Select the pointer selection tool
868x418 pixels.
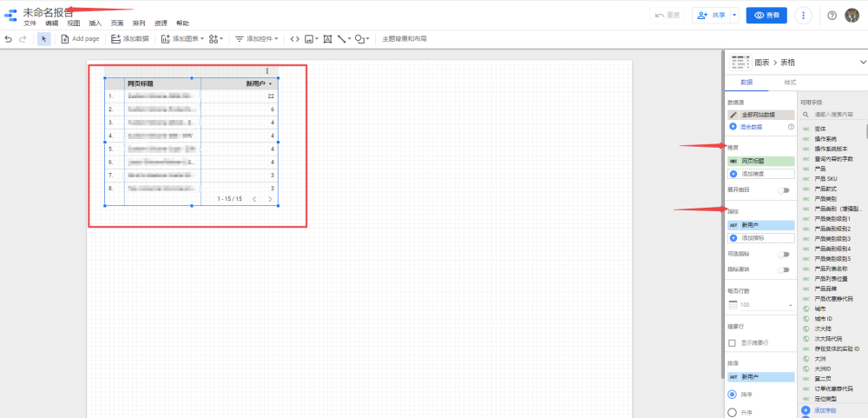click(44, 39)
